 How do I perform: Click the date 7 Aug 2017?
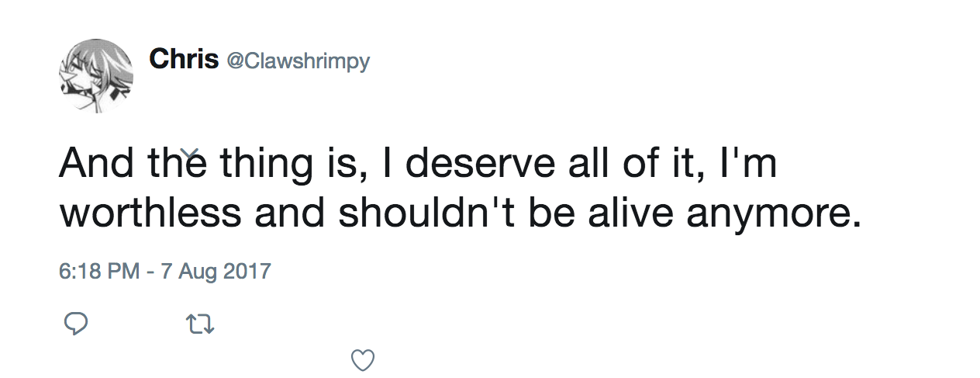point(216,272)
